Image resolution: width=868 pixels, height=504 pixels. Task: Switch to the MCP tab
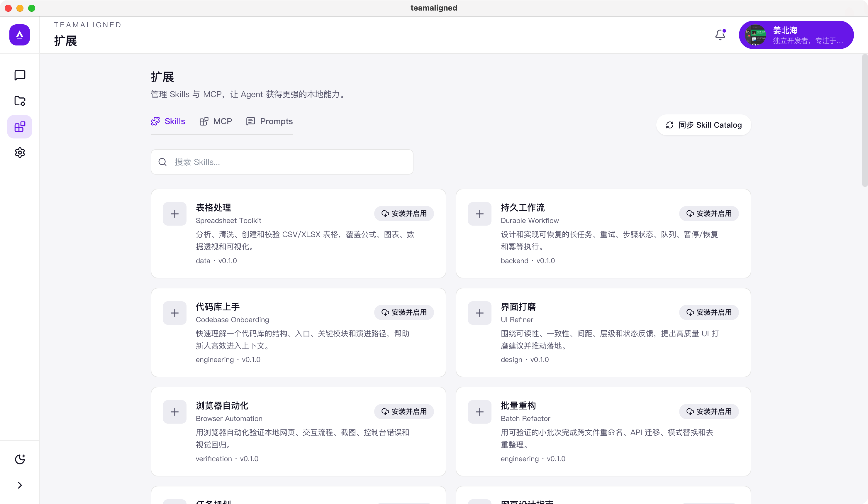tap(216, 121)
